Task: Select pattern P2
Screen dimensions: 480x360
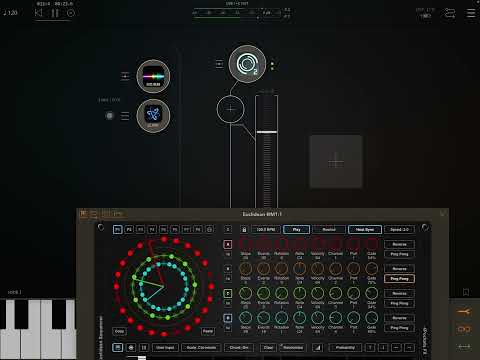Action: point(129,229)
